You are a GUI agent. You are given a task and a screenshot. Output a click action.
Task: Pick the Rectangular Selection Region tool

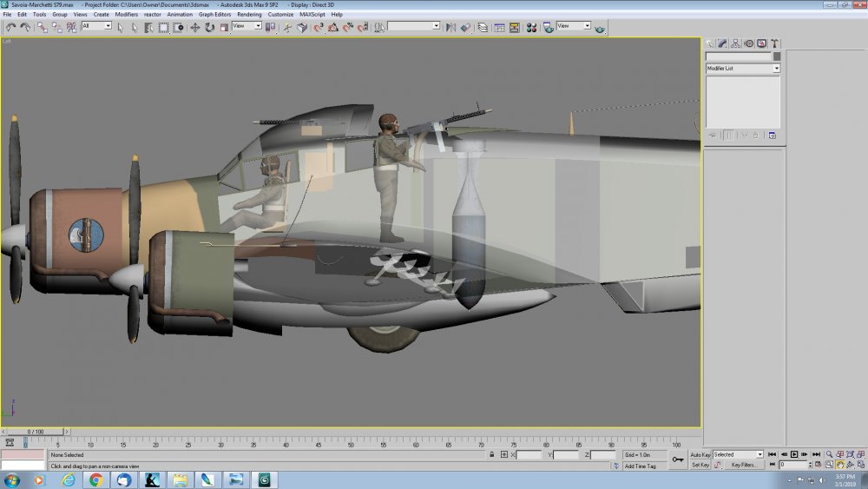pyautogui.click(x=163, y=27)
